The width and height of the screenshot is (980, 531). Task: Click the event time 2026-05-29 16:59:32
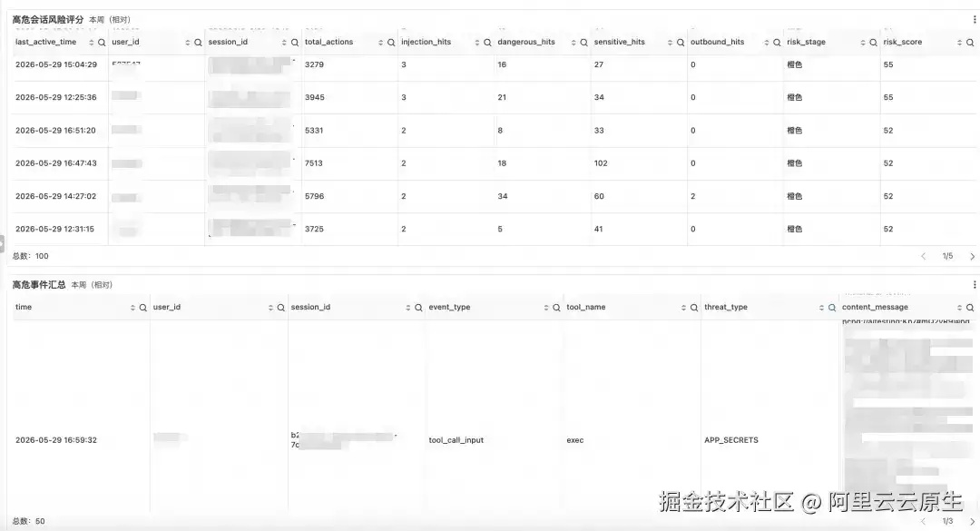pyautogui.click(x=56, y=440)
